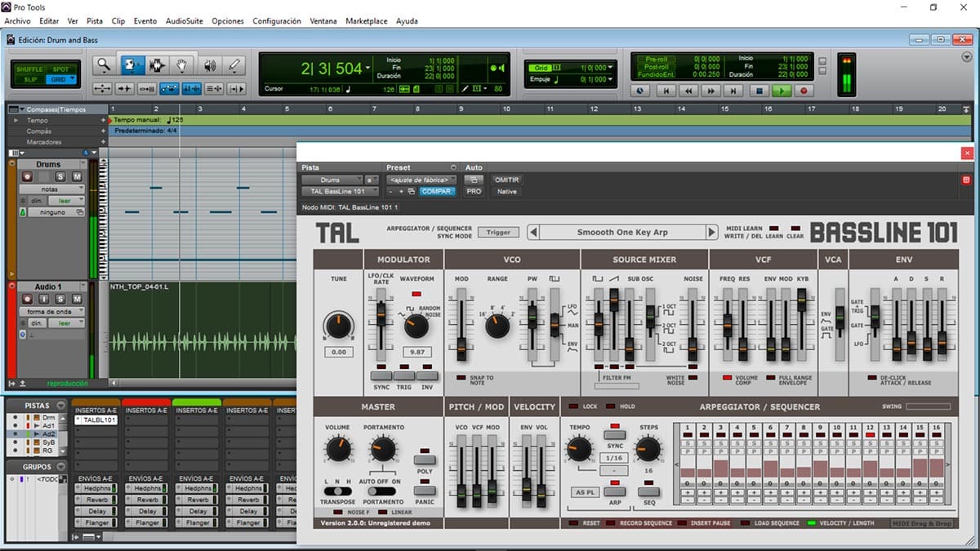The height and width of the screenshot is (551, 980).
Task: Click the red Record button in transport
Action: pos(804,91)
